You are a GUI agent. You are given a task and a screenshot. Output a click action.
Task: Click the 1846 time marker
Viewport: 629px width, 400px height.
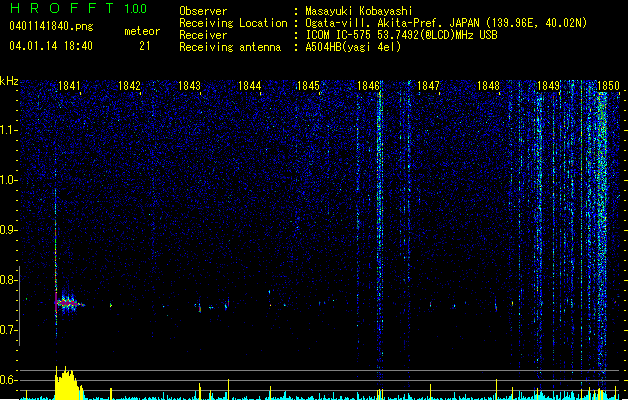coord(368,86)
